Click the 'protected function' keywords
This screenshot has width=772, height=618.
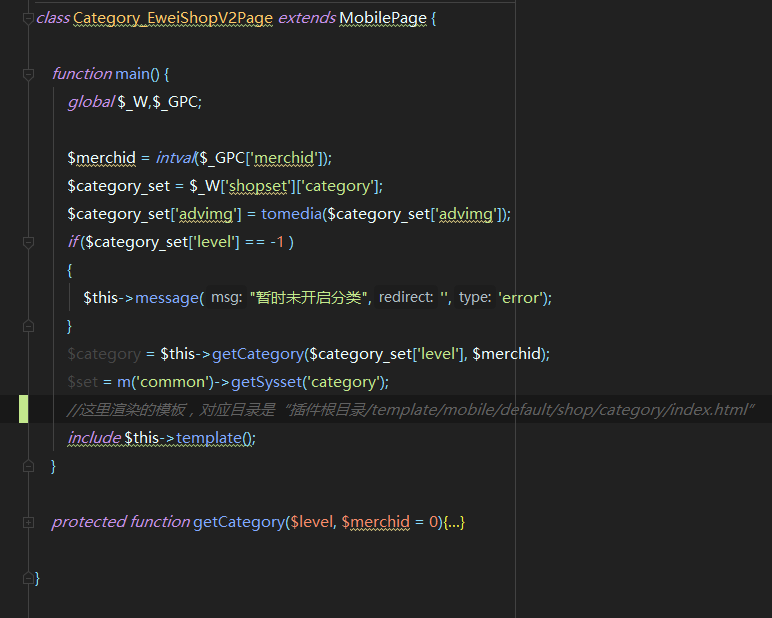click(121, 521)
